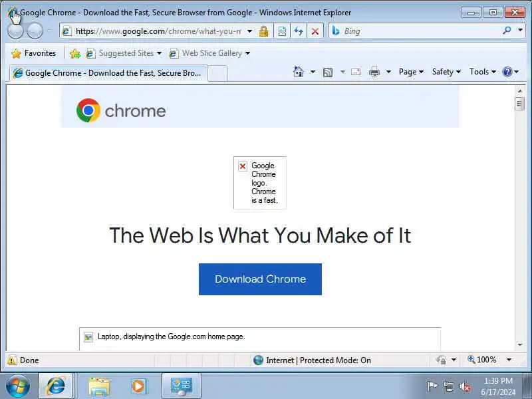Click the Home toolbar icon
The image size is (532, 399).
pos(298,72)
